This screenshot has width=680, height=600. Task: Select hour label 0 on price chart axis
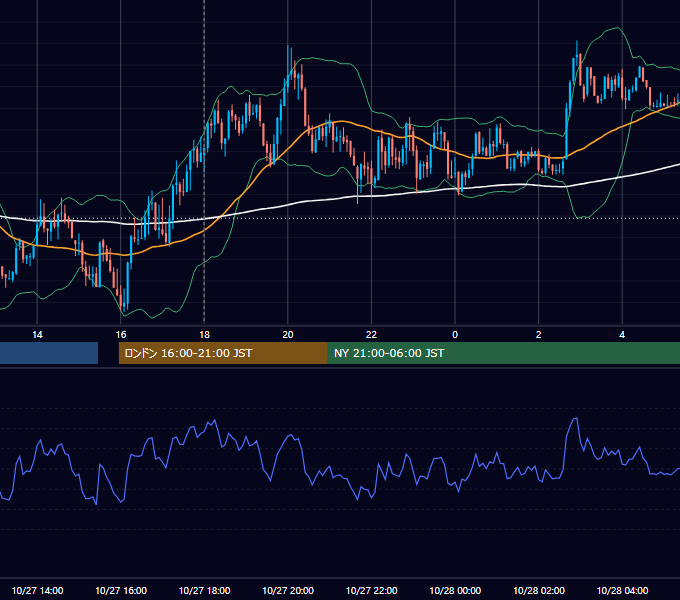pos(455,335)
